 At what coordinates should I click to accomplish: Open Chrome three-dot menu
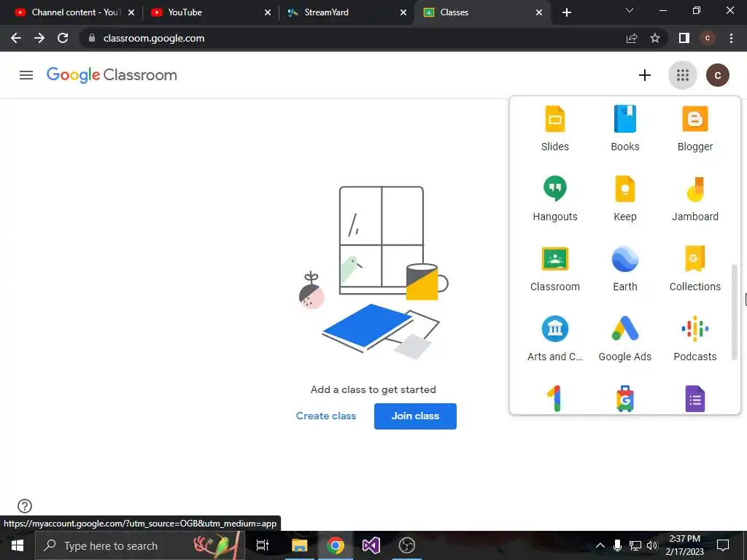tap(731, 38)
